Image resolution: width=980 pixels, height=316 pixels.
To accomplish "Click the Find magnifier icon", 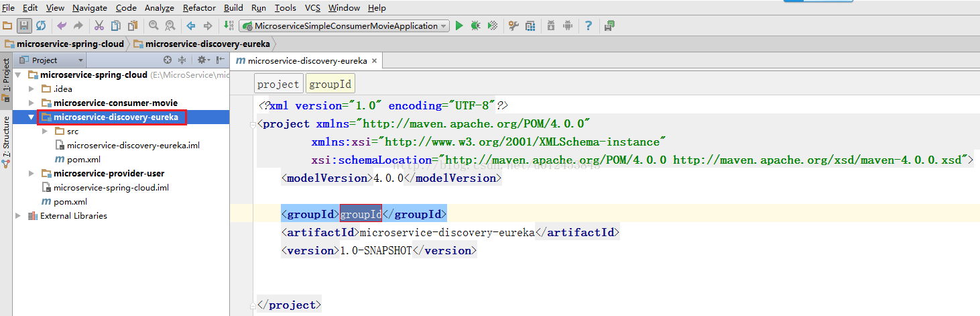I will 154,25.
